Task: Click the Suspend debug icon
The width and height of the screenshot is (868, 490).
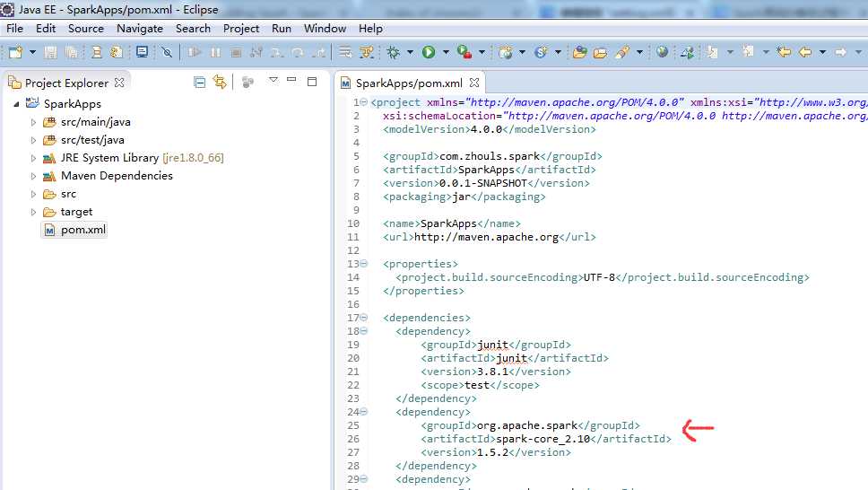Action: point(215,52)
